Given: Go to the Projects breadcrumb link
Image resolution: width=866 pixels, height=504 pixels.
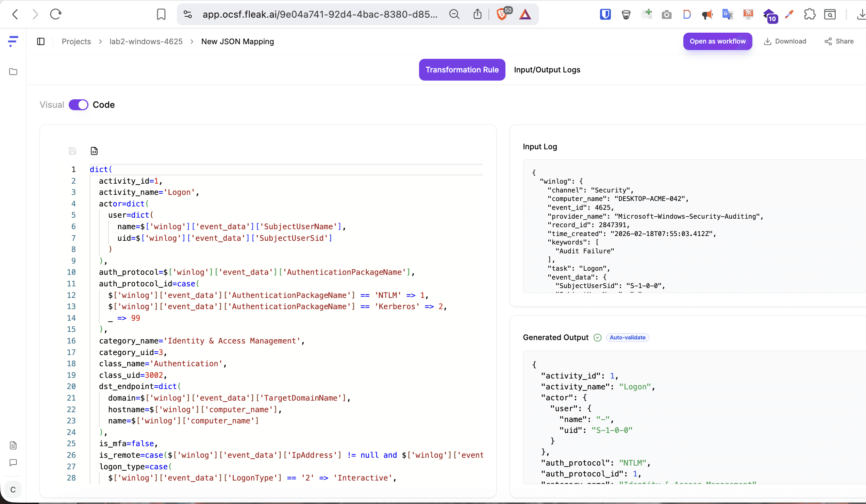Looking at the screenshot, I should pyautogui.click(x=76, y=41).
